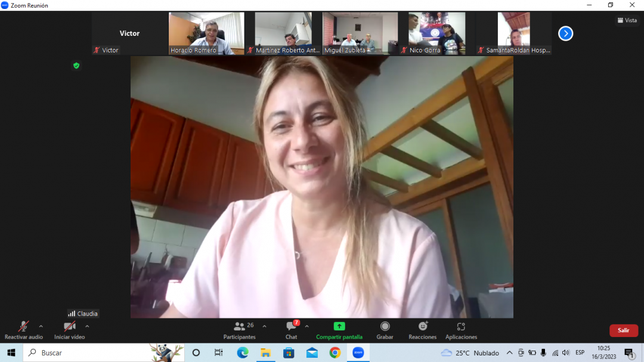Open the Windows notification center

pos(629,352)
